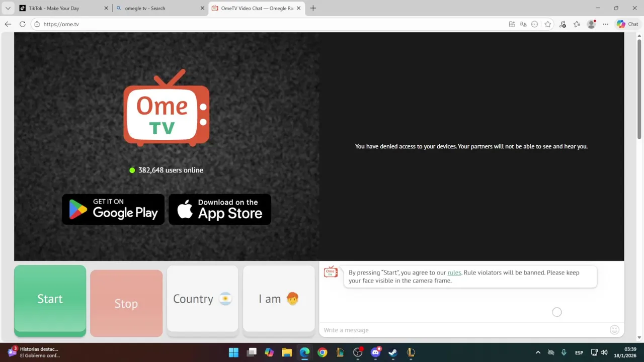The height and width of the screenshot is (362, 644).
Task: Open the tab actions menu dropdown
Action: pos(8,8)
